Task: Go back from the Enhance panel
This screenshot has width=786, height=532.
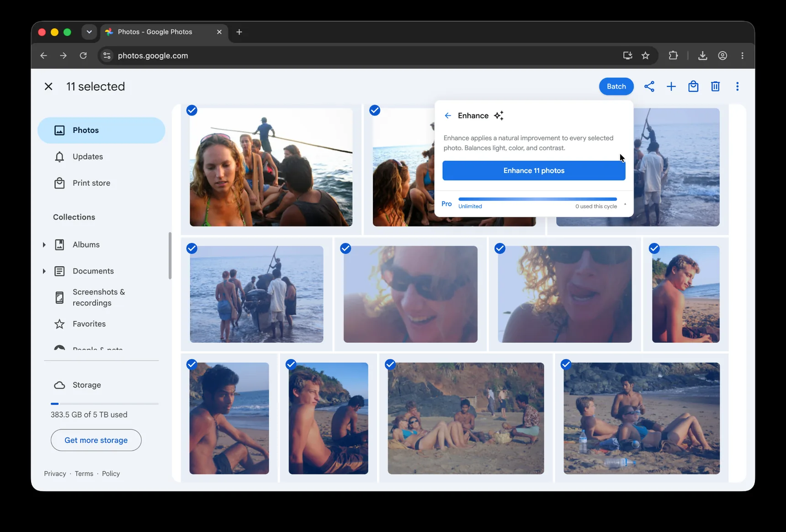Action: click(x=448, y=116)
